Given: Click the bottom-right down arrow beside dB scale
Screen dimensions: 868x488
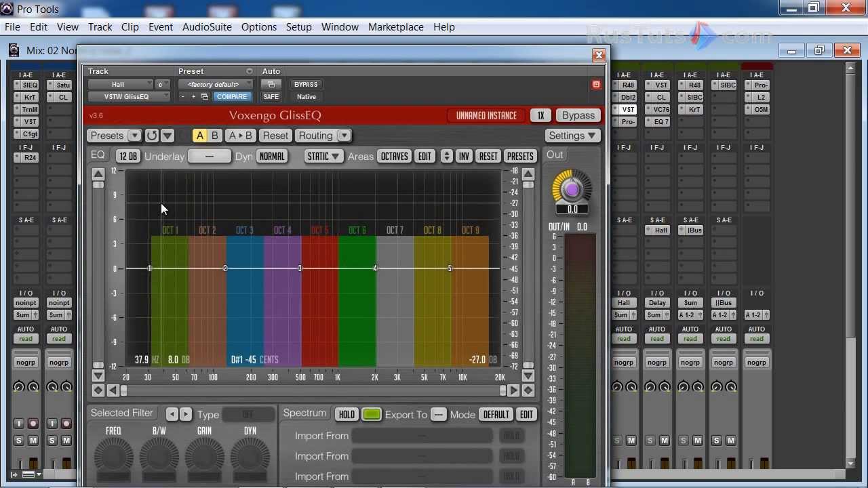Looking at the screenshot, I should 528,376.
